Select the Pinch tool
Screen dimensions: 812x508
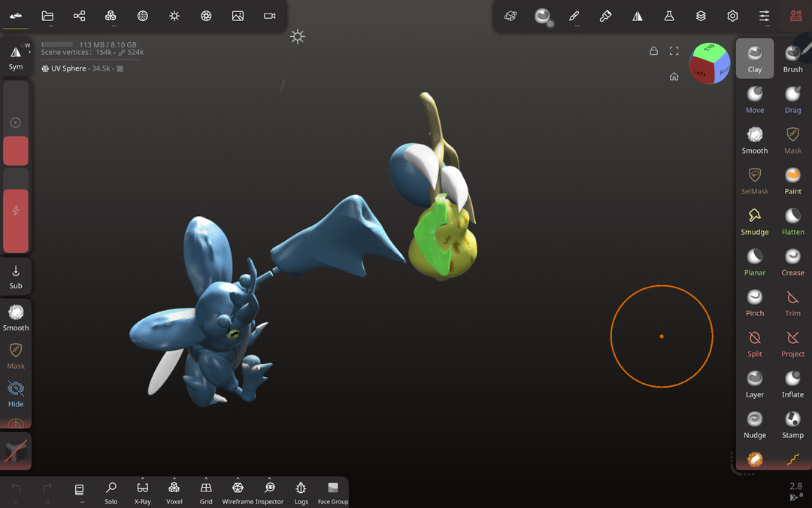(755, 302)
